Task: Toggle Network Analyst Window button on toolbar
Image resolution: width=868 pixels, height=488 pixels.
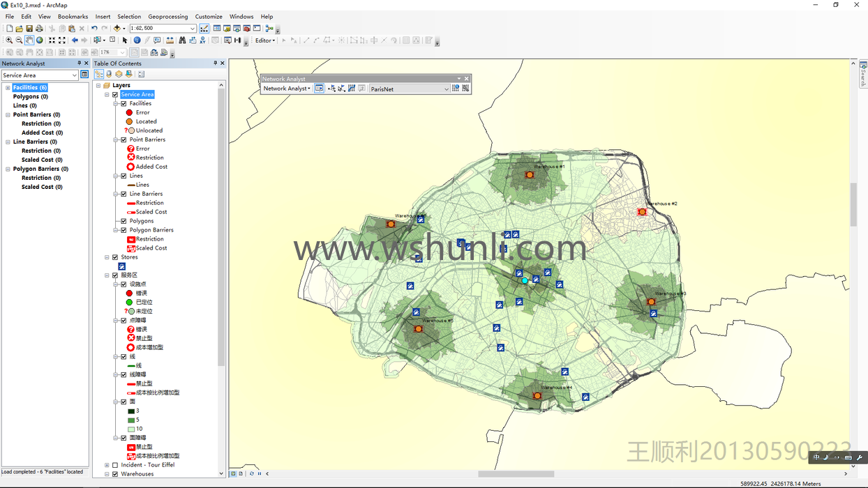Action: click(x=320, y=89)
